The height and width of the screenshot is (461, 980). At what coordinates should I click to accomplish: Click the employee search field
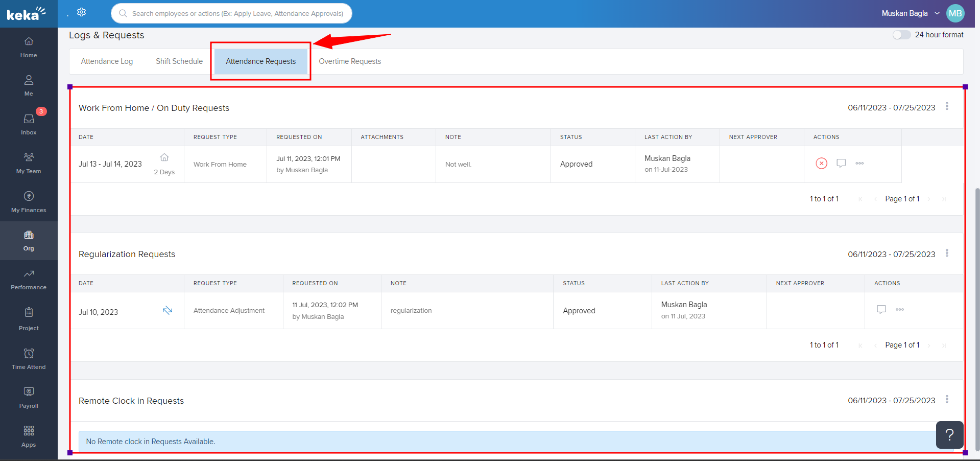tap(231, 13)
